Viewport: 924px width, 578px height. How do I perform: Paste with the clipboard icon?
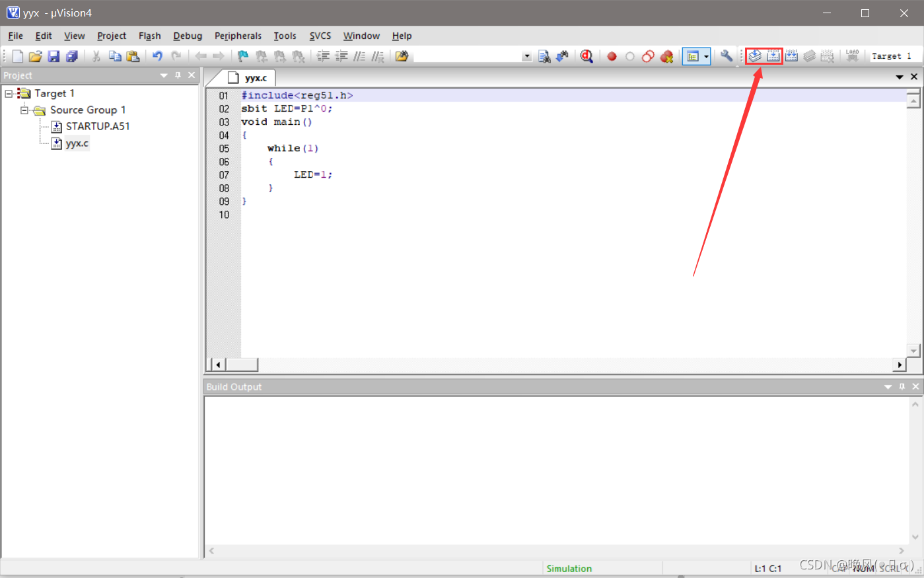pyautogui.click(x=133, y=56)
